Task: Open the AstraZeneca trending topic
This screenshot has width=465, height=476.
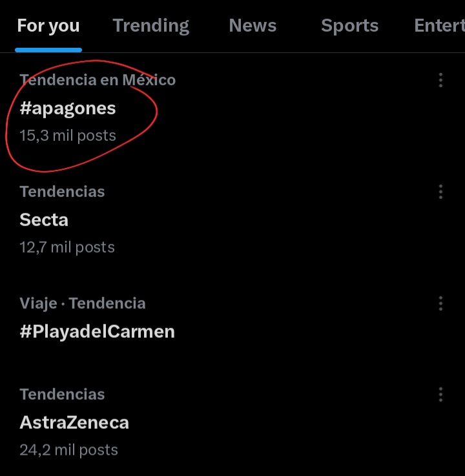Action: [74, 423]
